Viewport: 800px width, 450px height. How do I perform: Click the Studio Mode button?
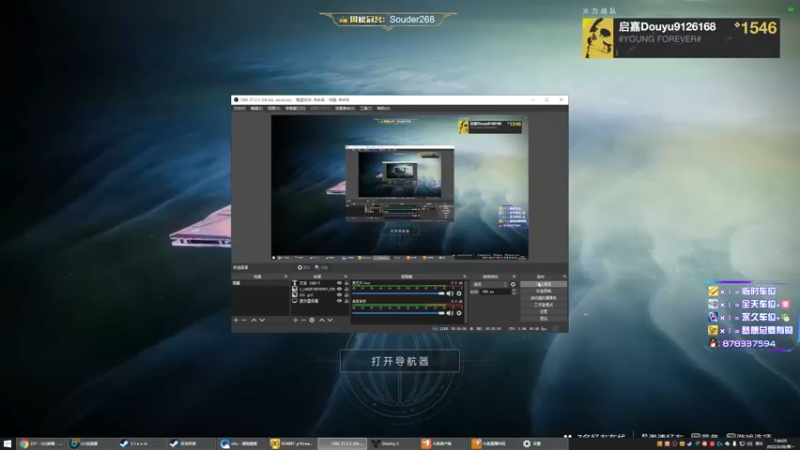pyautogui.click(x=543, y=305)
